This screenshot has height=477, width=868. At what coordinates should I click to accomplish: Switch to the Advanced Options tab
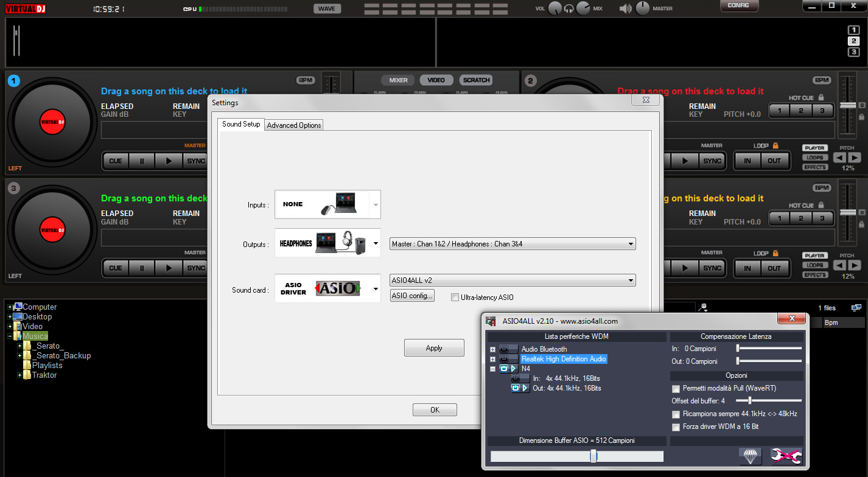coord(294,125)
